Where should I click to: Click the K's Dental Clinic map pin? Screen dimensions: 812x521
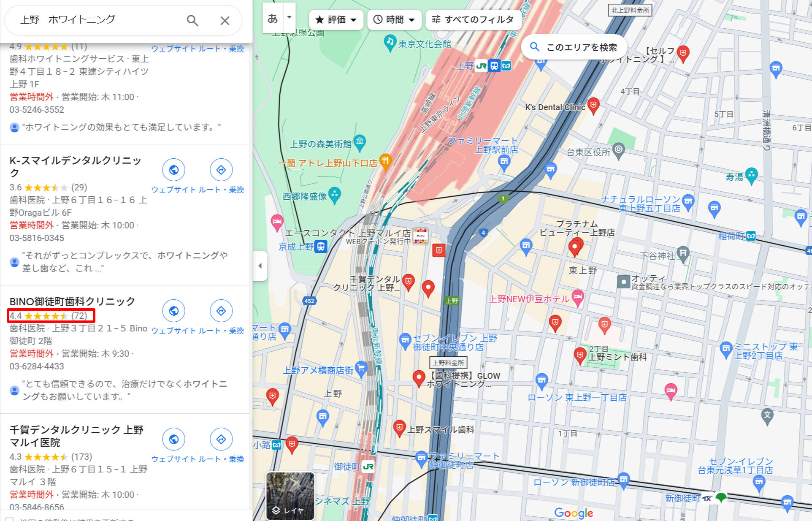[x=593, y=106]
